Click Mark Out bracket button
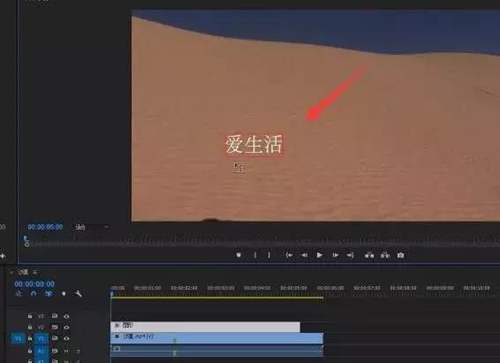 point(269,255)
